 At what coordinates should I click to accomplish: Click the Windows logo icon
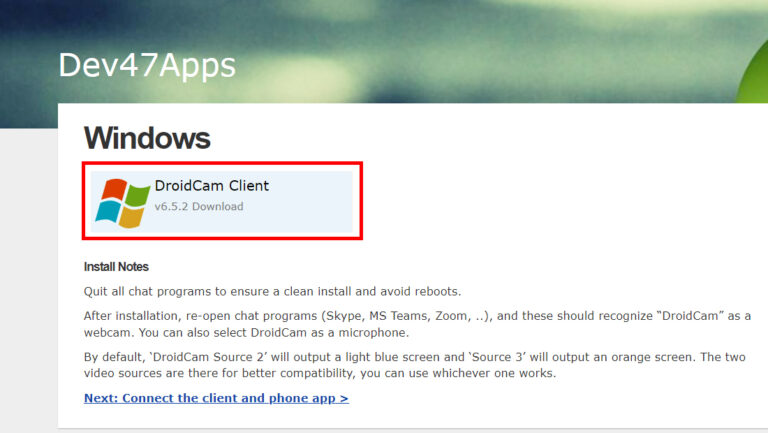tap(122, 201)
